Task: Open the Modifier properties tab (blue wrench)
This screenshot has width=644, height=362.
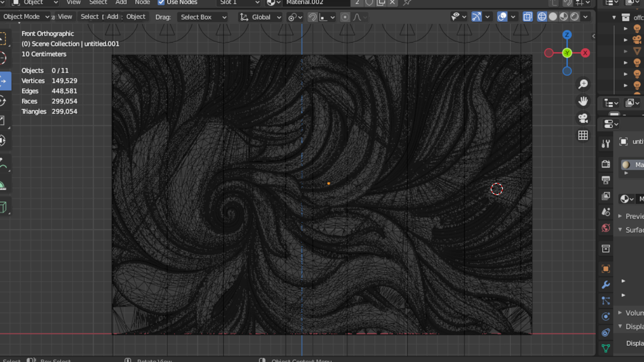Action: coord(606,285)
